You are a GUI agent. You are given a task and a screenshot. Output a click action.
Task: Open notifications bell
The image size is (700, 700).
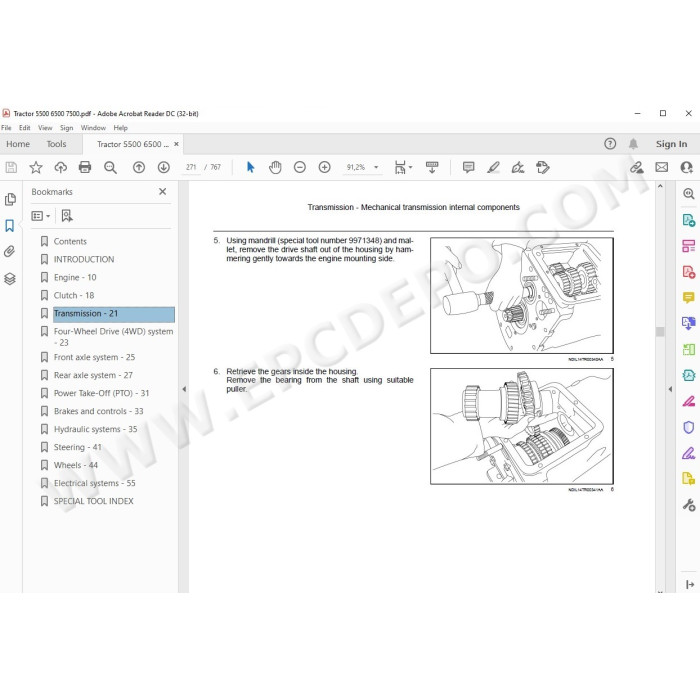pyautogui.click(x=633, y=144)
